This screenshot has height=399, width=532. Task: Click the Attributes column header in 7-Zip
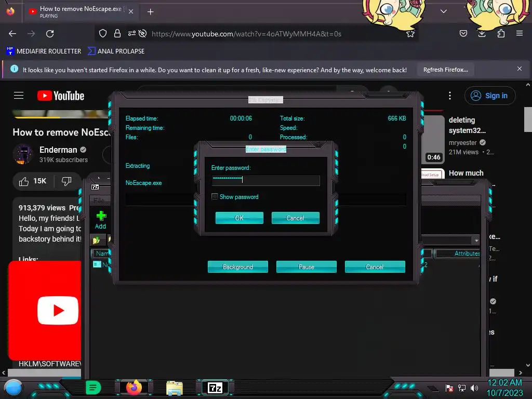click(x=467, y=254)
